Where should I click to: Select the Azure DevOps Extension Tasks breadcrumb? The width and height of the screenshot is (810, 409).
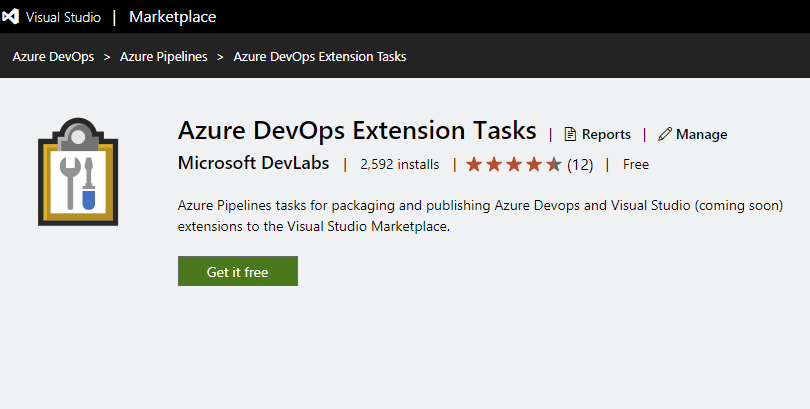point(319,57)
